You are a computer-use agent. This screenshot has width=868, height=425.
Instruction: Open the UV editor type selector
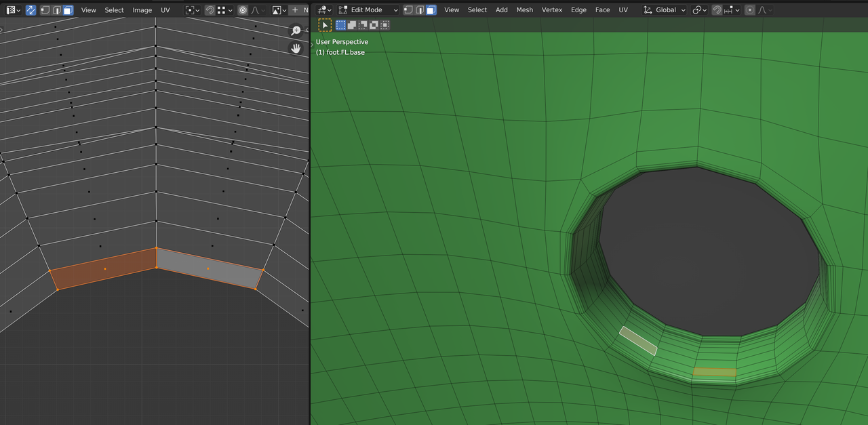click(13, 10)
